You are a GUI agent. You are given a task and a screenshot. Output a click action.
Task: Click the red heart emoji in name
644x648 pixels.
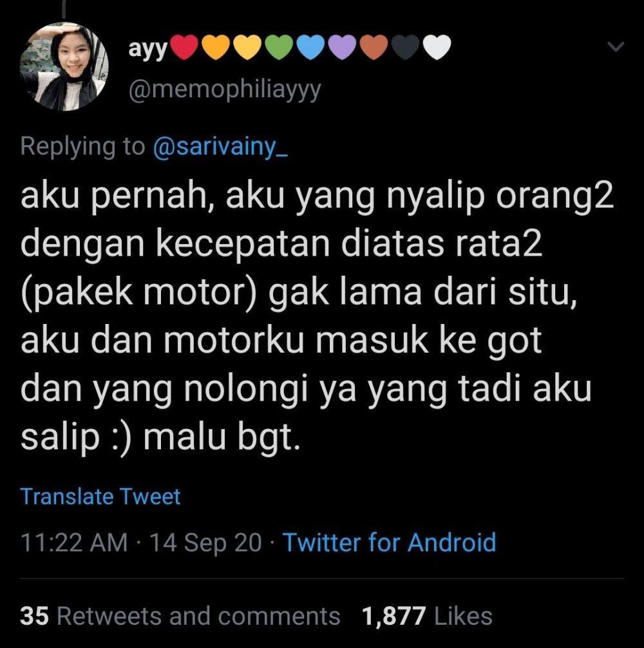coord(184,48)
